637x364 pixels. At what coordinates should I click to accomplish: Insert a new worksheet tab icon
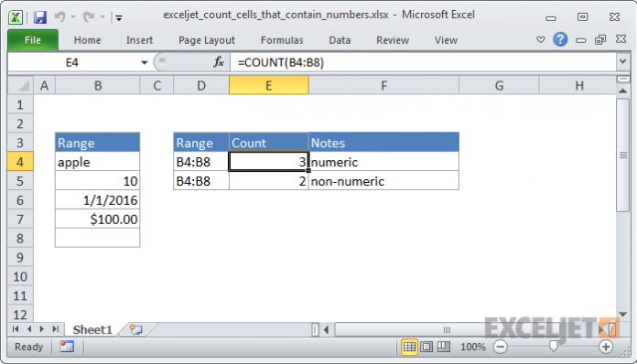click(136, 329)
